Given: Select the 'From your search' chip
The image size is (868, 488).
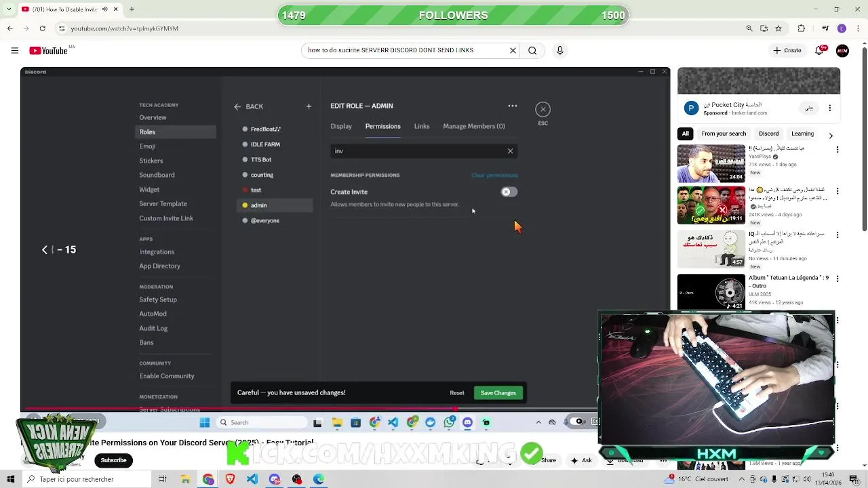Looking at the screenshot, I should coord(724,134).
